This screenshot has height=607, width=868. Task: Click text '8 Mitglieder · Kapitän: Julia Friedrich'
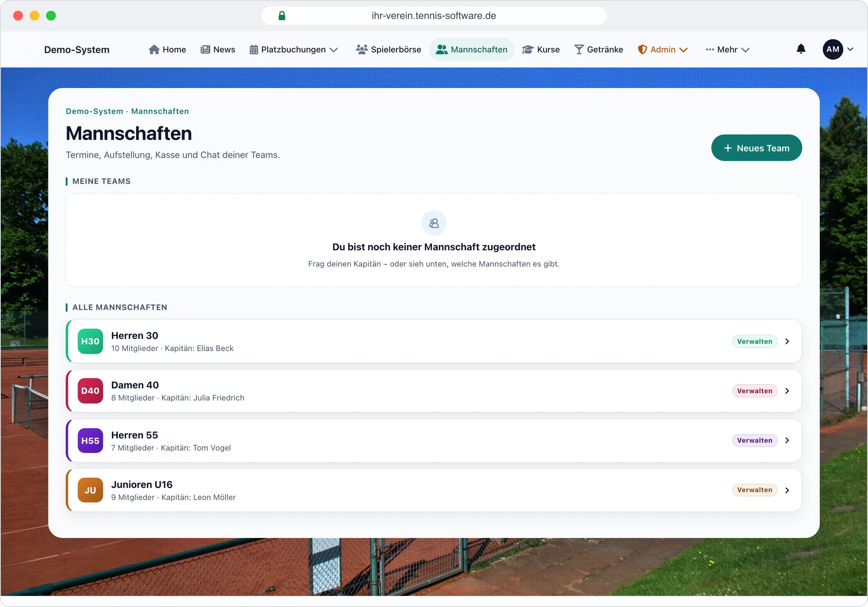(x=178, y=398)
